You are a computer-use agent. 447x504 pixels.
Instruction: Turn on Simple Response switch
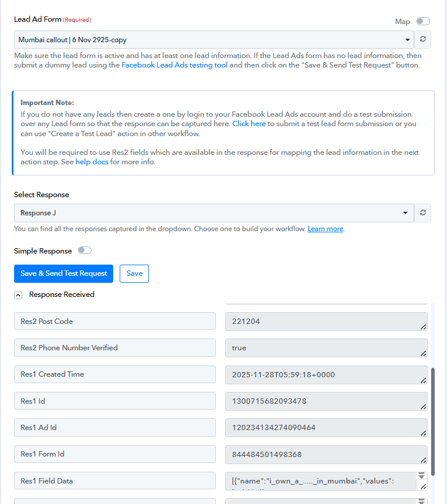85,251
